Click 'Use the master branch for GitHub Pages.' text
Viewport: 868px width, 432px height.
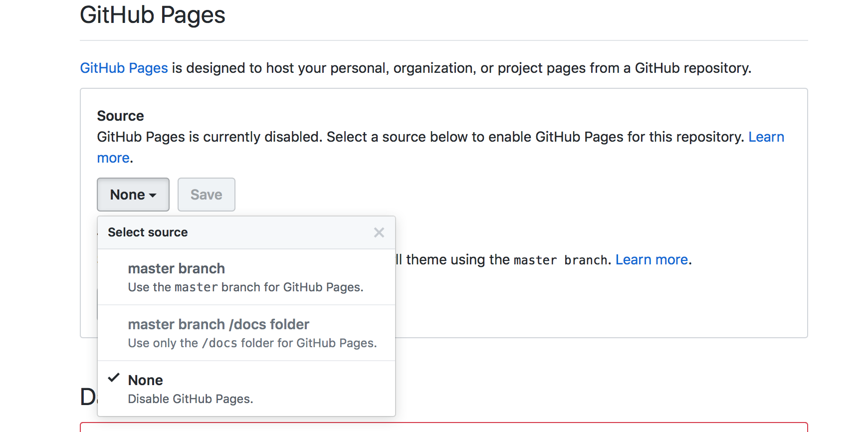click(x=246, y=287)
